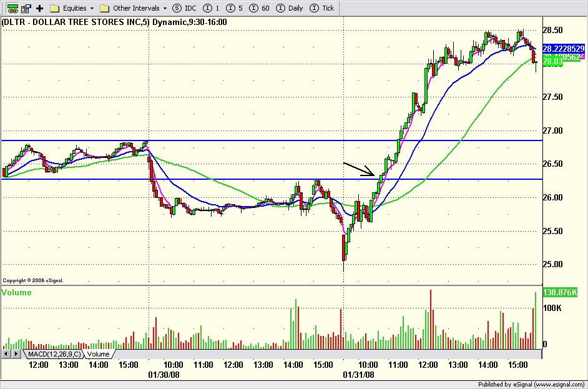588x389 pixels.
Task: Switch to the 1-minute interval
Action: (x=211, y=8)
